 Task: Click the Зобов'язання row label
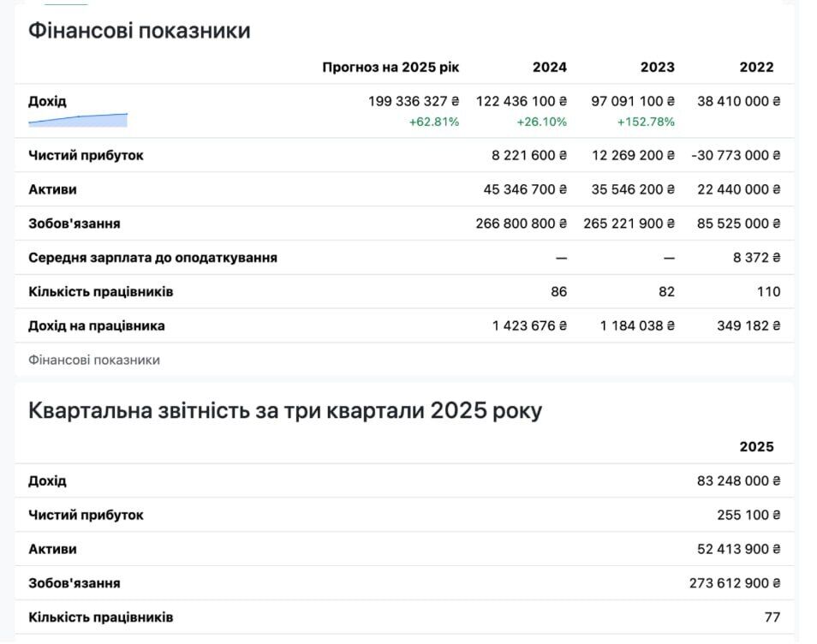click(x=75, y=223)
